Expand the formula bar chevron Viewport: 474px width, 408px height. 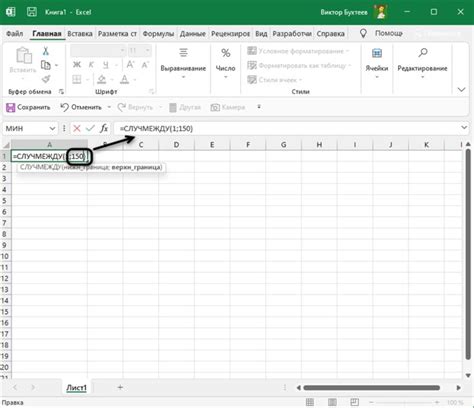point(464,128)
